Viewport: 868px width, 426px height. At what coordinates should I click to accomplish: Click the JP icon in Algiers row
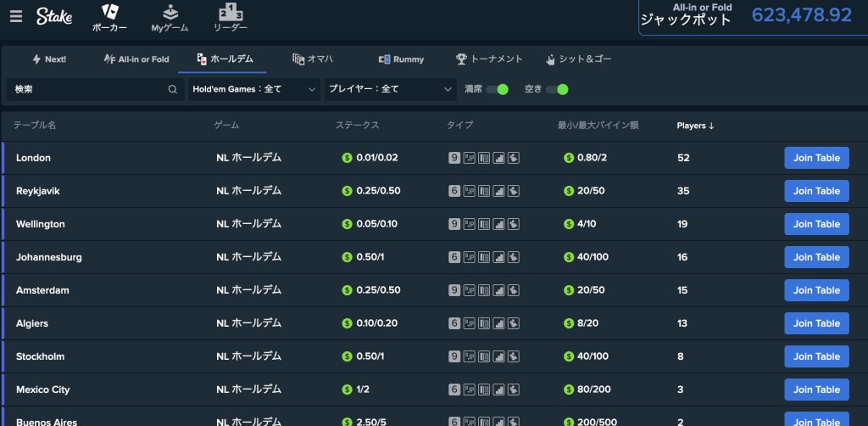pyautogui.click(x=470, y=323)
